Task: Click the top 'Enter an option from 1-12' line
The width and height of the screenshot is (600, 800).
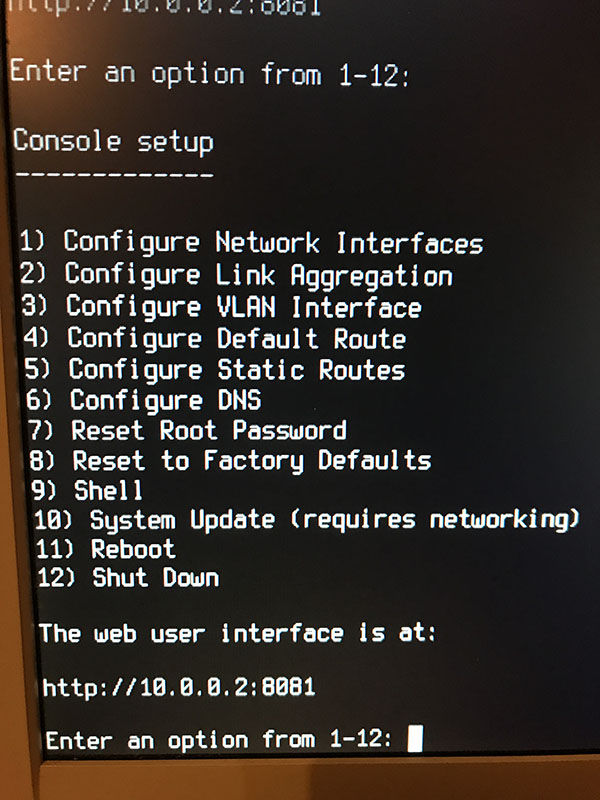Action: tap(209, 72)
